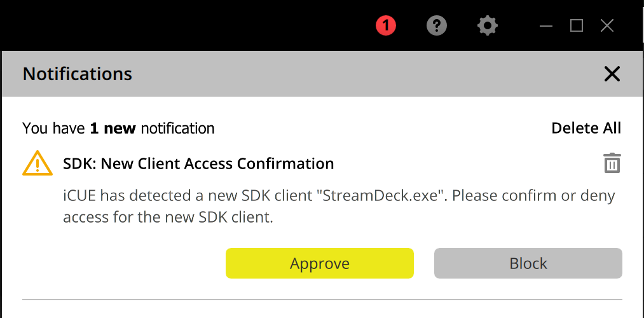Image resolution: width=644 pixels, height=318 pixels.
Task: Approve access for StreamDeck.exe
Action: (x=320, y=263)
